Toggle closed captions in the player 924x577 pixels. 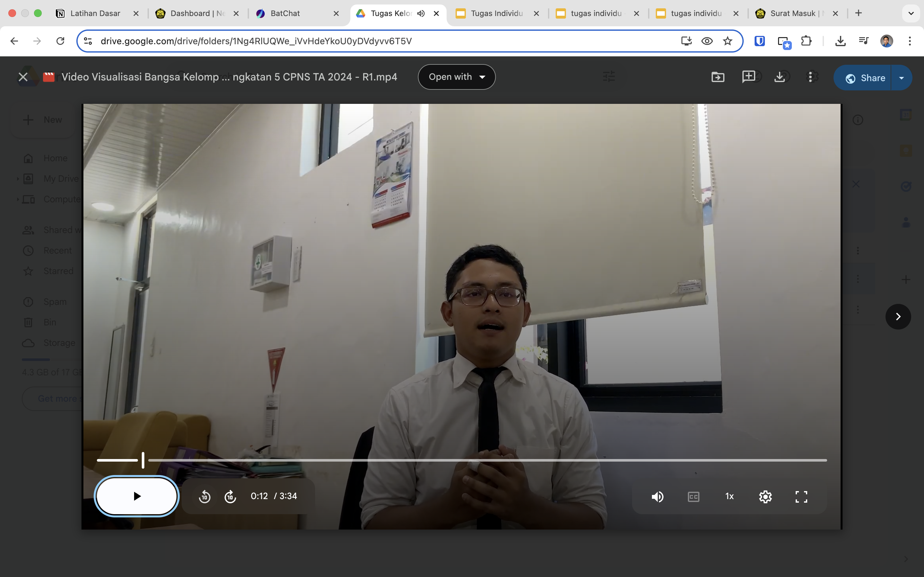pos(693,497)
